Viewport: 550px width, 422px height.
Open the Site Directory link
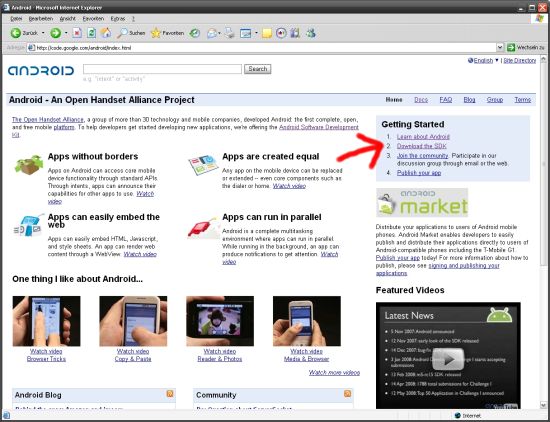pyautogui.click(x=520, y=60)
